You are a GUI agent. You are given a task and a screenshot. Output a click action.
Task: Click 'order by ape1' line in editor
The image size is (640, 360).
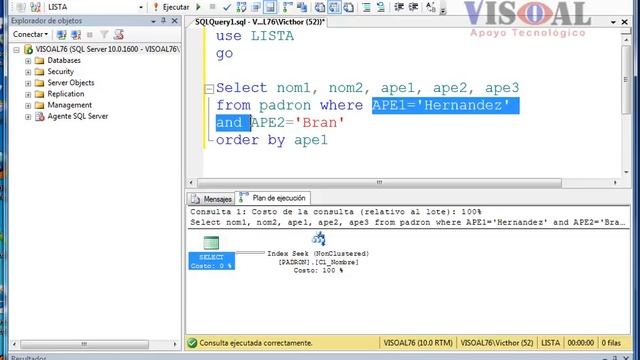tap(272, 140)
